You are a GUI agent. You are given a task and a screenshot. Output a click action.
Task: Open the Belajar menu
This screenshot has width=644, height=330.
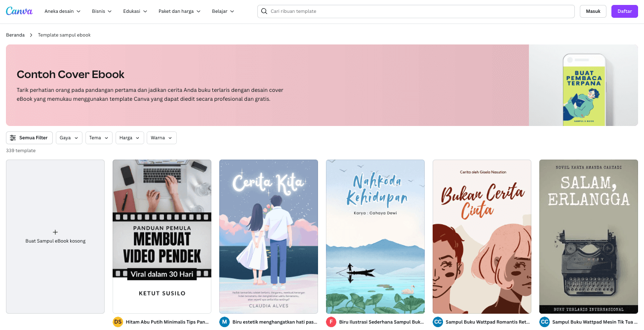223,11
